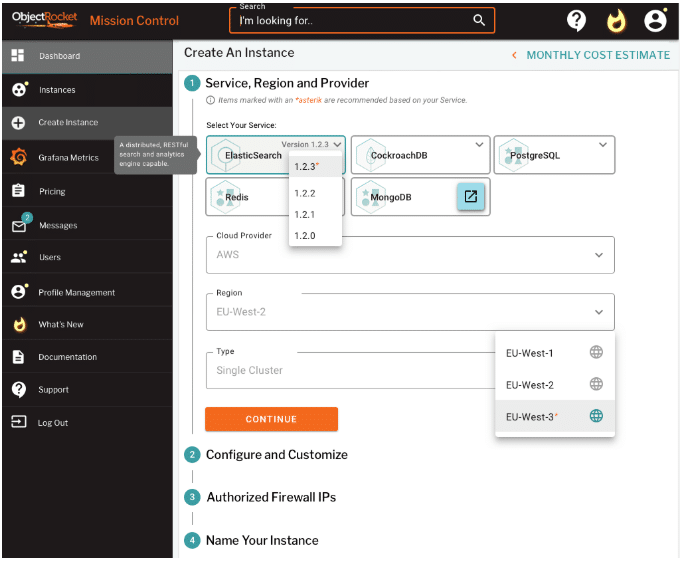This screenshot has width=681, height=561.
Task: Choose the EU-West-1 region option
Action: [x=555, y=353]
